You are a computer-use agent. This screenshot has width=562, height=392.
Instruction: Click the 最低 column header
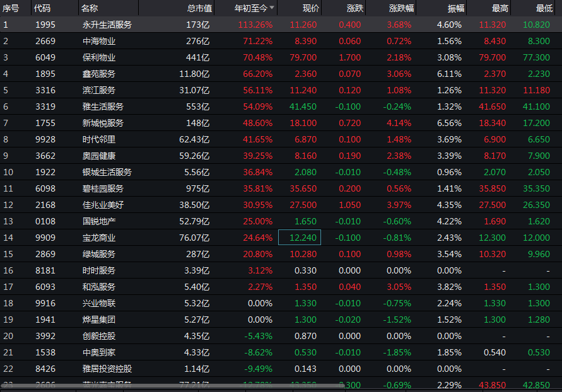point(544,8)
